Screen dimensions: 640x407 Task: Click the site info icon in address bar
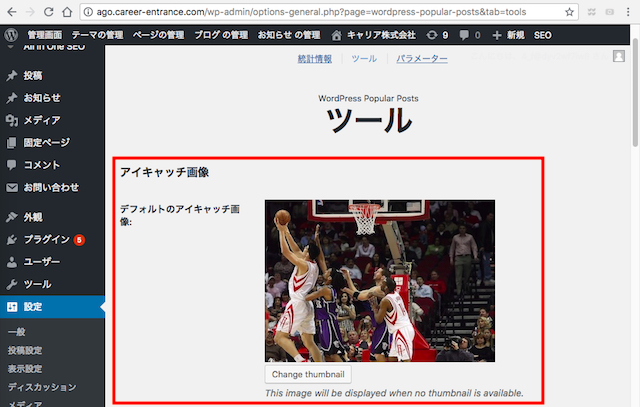coord(88,12)
